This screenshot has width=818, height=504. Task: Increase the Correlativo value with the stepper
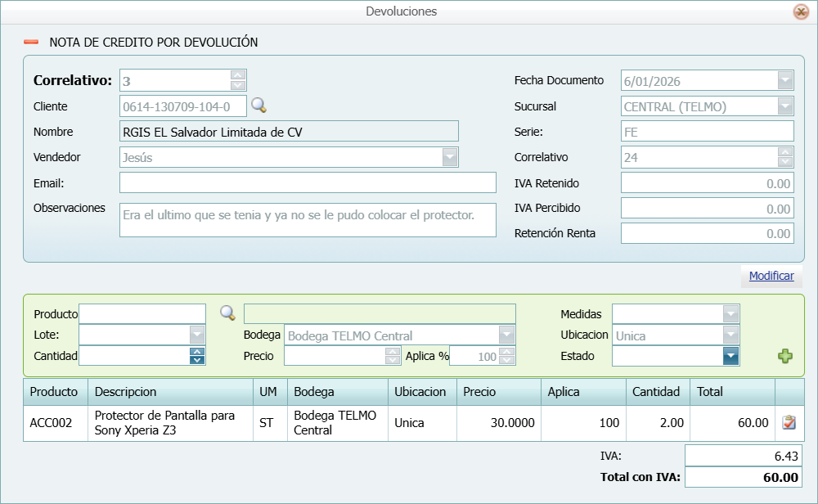(x=236, y=74)
